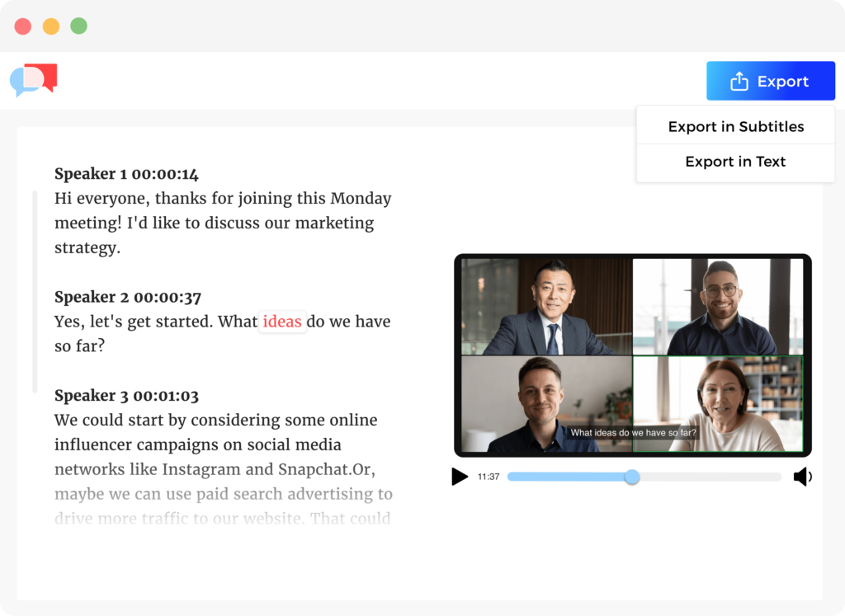The image size is (845, 616).
Task: Click the yellow minimize dot
Action: 50,26
